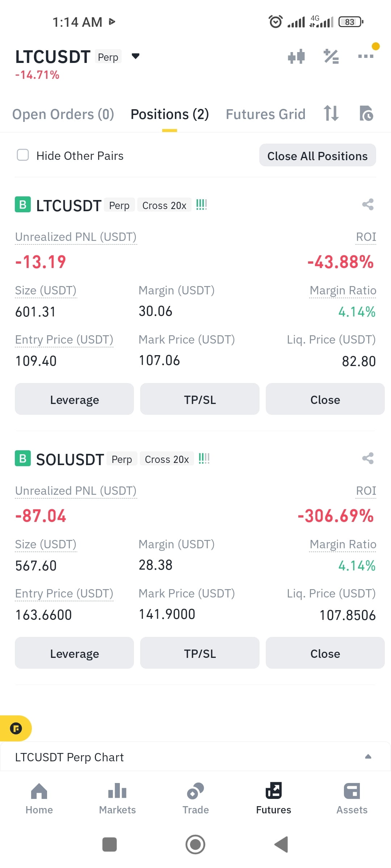This screenshot has height=868, width=391.
Task: Tap the yellow floating shortcut icon
Action: click(16, 728)
